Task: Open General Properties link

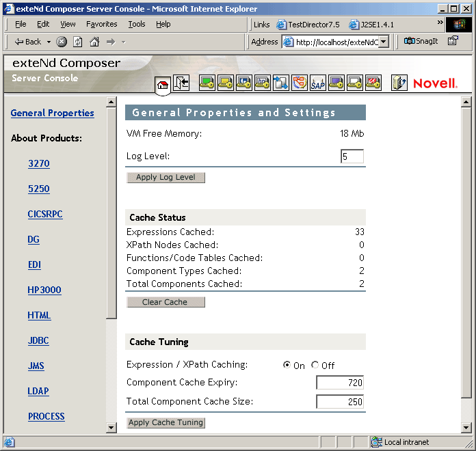Action: pos(52,113)
